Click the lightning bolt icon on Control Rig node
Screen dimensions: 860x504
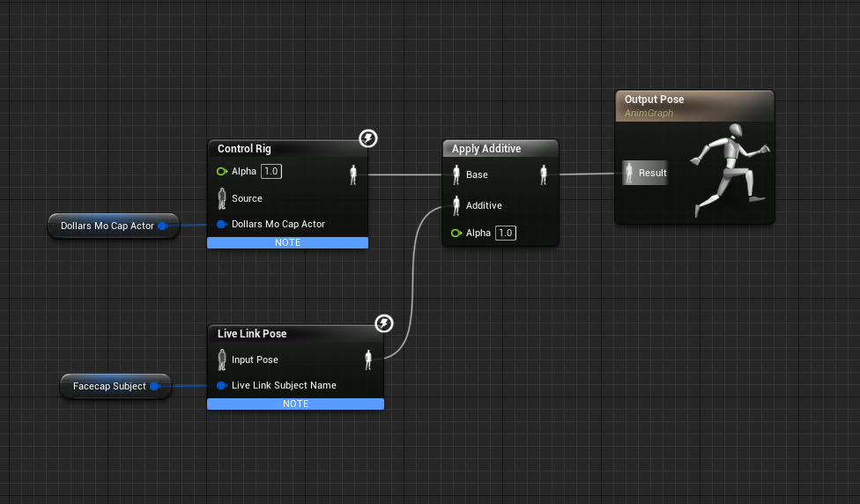point(369,138)
